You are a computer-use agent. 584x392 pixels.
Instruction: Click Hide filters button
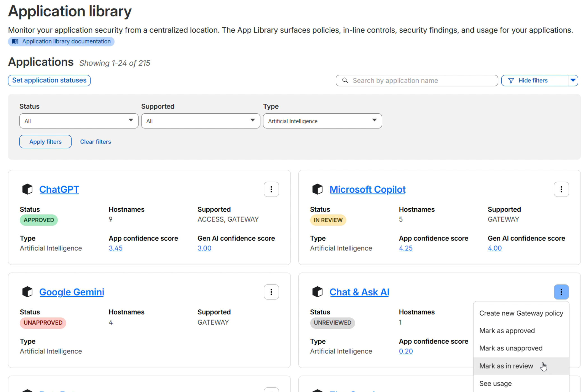(x=534, y=80)
